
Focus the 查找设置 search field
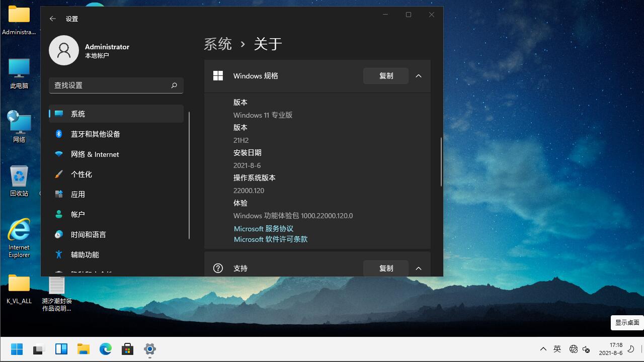click(116, 85)
